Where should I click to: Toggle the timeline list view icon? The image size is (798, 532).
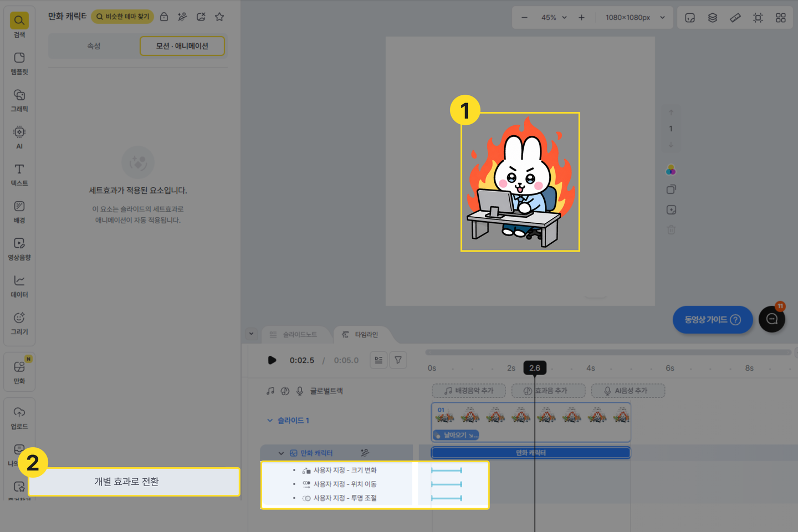click(378, 360)
